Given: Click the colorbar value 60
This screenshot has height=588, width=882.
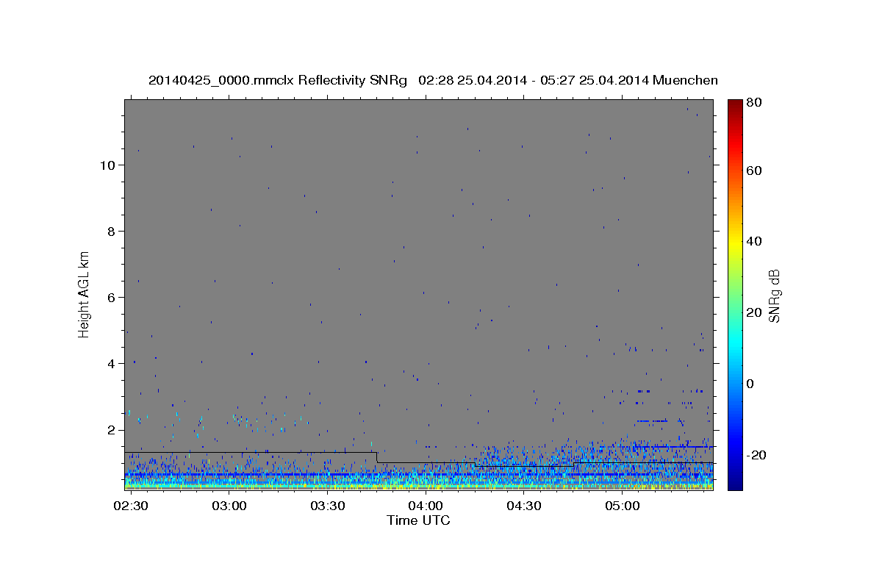Looking at the screenshot, I should [x=754, y=171].
